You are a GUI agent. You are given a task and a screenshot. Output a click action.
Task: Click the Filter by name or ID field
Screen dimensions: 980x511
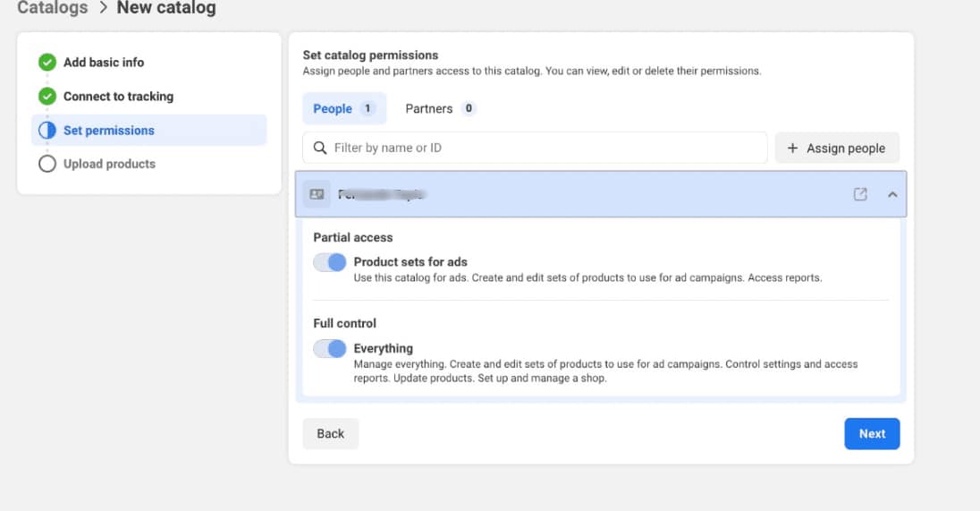pos(545,148)
